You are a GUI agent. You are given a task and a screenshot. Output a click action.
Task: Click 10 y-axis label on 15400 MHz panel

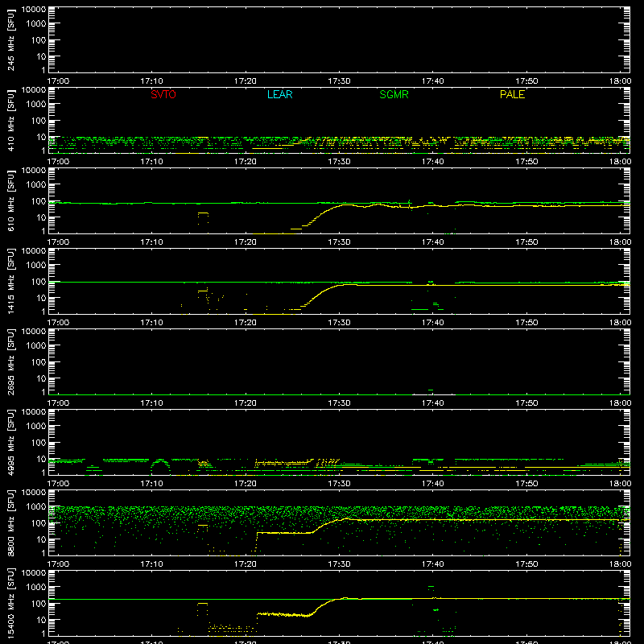pos(41,620)
